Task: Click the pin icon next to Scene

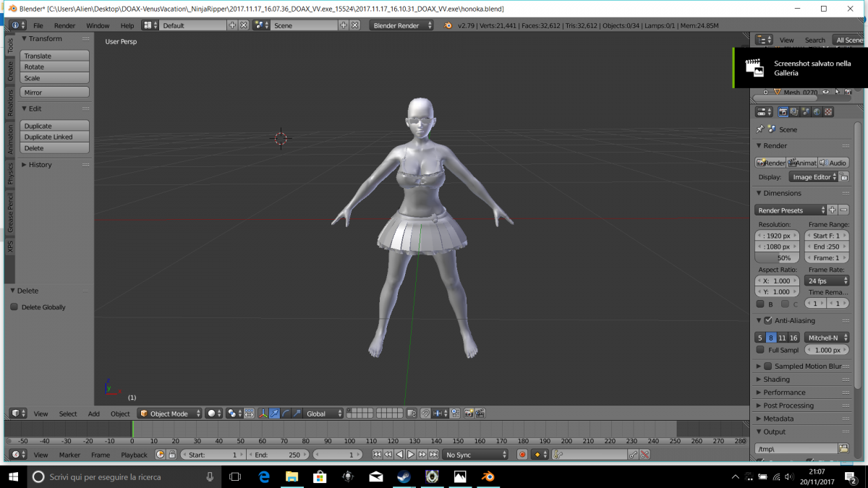Action: click(x=759, y=129)
